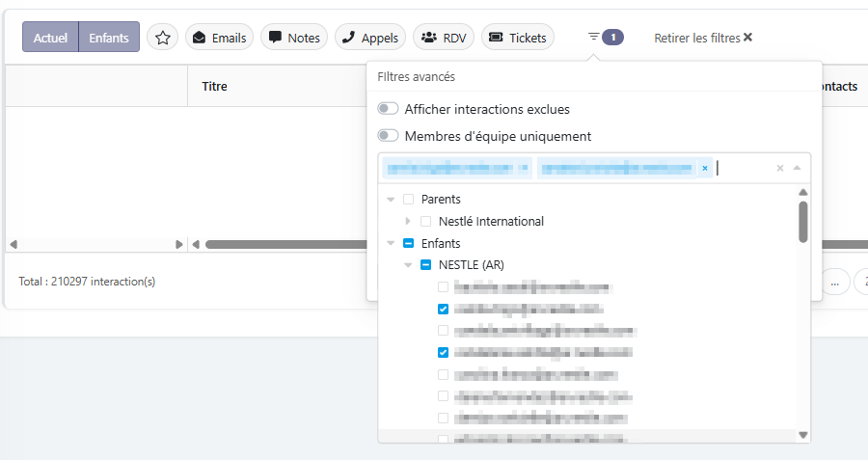Image resolution: width=868 pixels, height=460 pixels.
Task: Filter interactions by Appels
Action: [370, 38]
